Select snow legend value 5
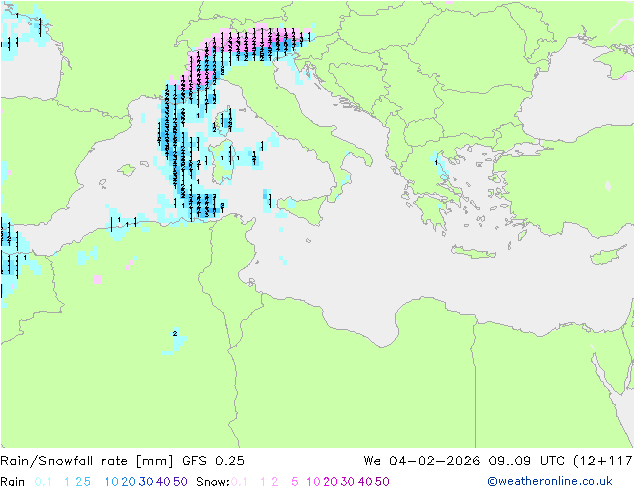 coord(295,482)
